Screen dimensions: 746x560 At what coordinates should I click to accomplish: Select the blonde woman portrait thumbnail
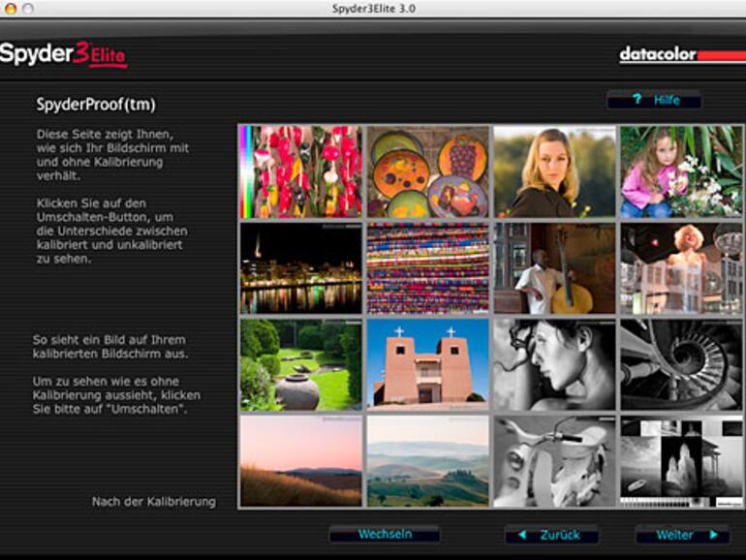coord(555,171)
